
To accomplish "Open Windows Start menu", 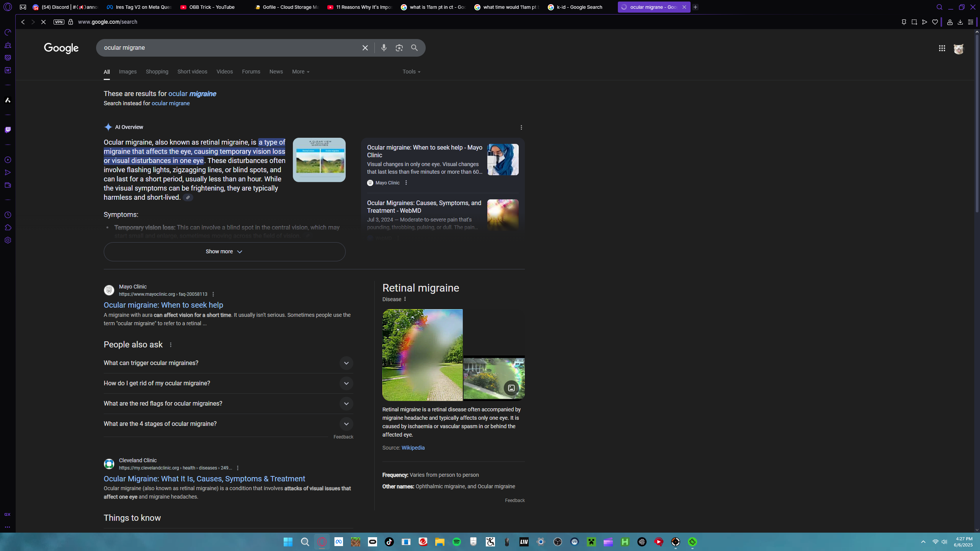I will (x=288, y=542).
